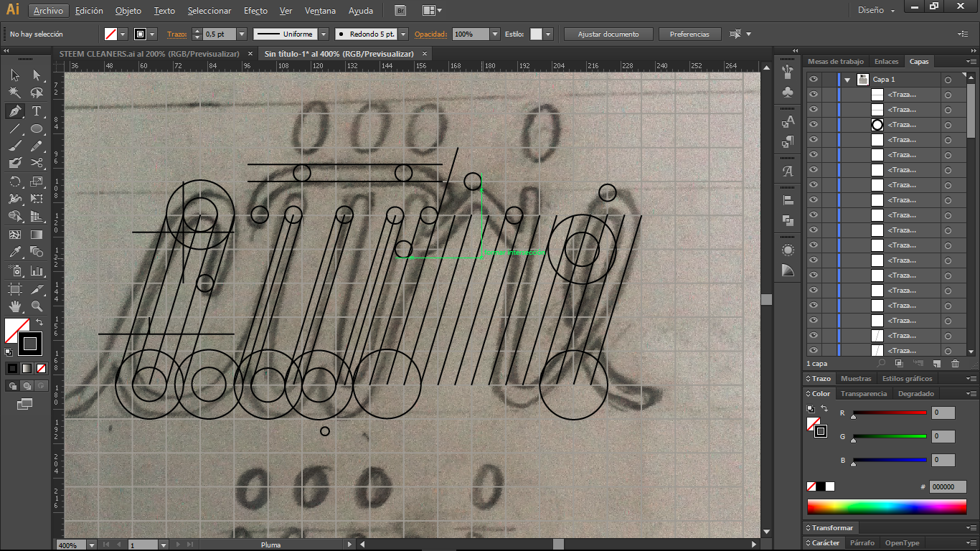Screen dimensions: 980x551
Task: Select the Gradient tool
Action: tap(37, 235)
